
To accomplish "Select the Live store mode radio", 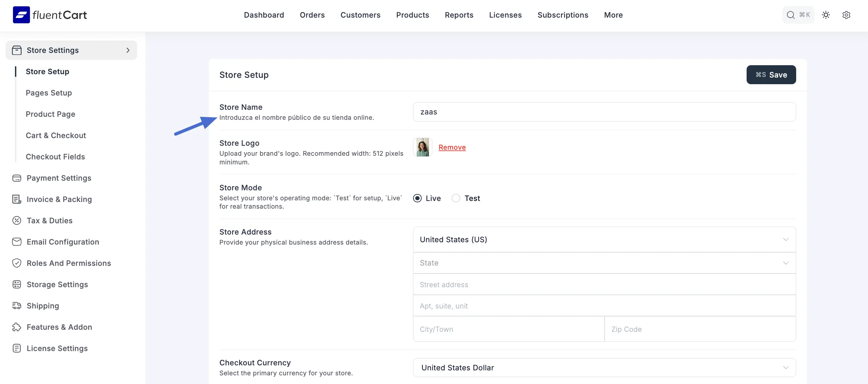I will pos(417,198).
